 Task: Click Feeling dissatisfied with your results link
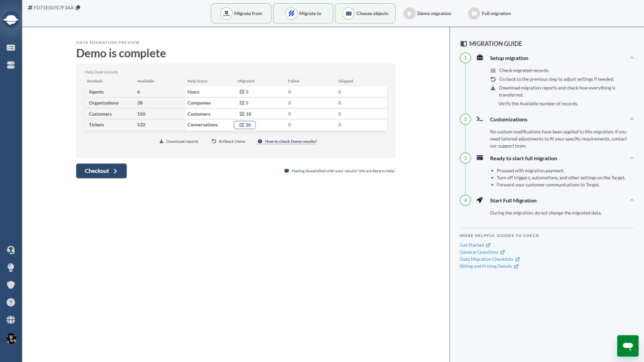pyautogui.click(x=340, y=171)
